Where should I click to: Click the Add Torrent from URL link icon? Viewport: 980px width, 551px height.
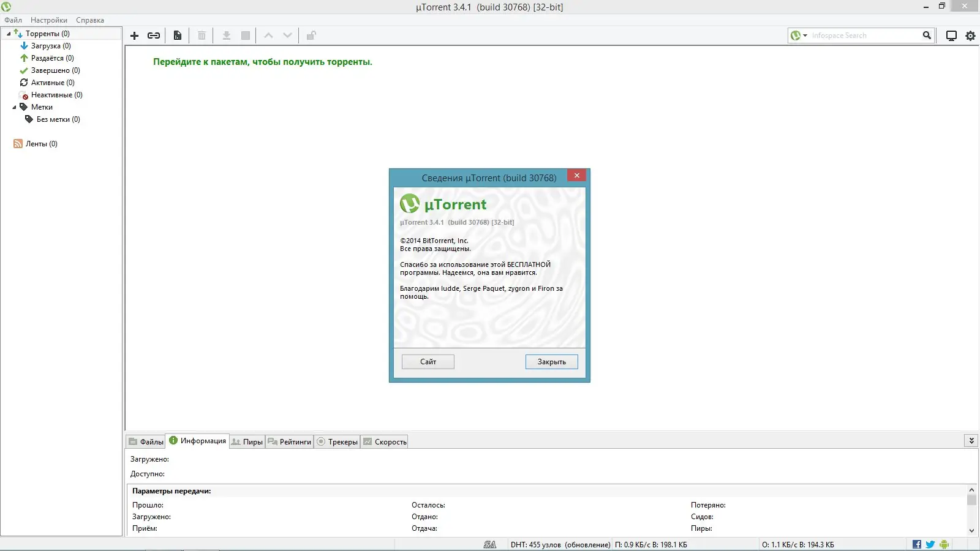click(154, 36)
